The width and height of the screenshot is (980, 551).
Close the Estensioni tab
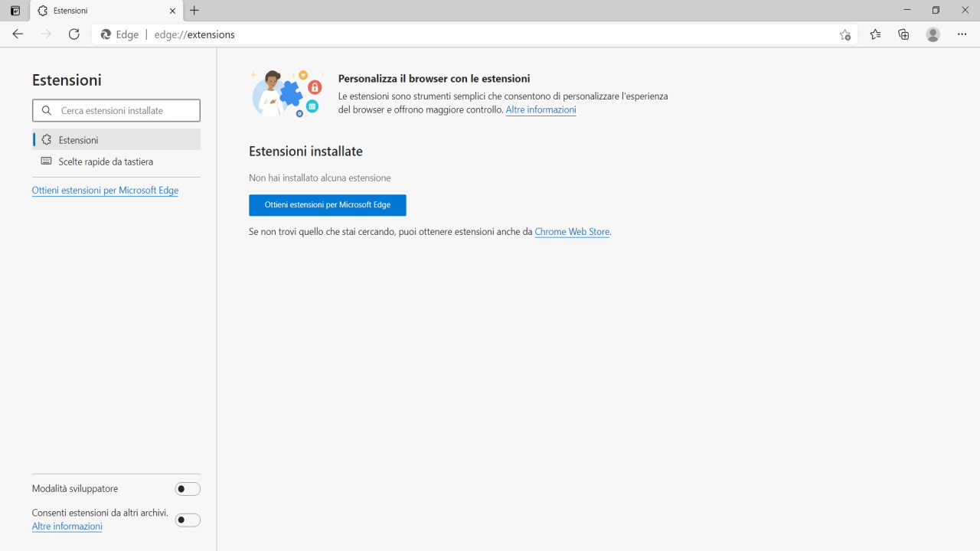172,11
